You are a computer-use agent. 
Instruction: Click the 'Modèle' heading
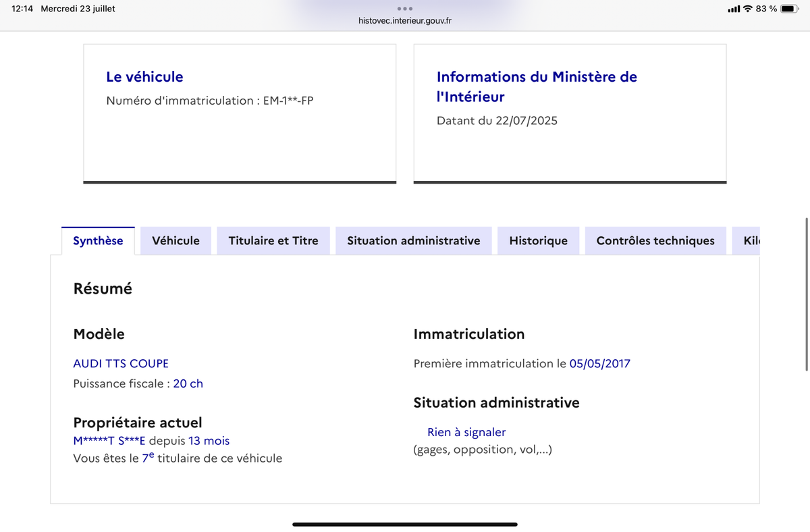99,334
